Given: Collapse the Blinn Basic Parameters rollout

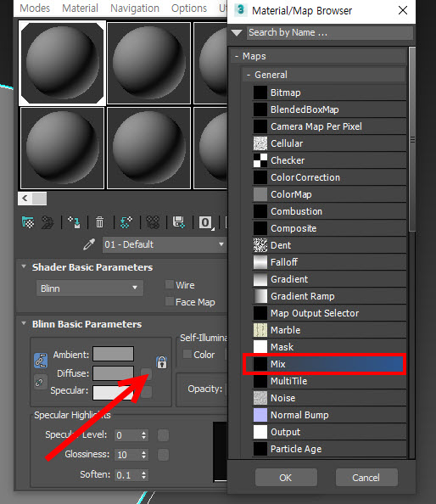Looking at the screenshot, I should (x=24, y=323).
